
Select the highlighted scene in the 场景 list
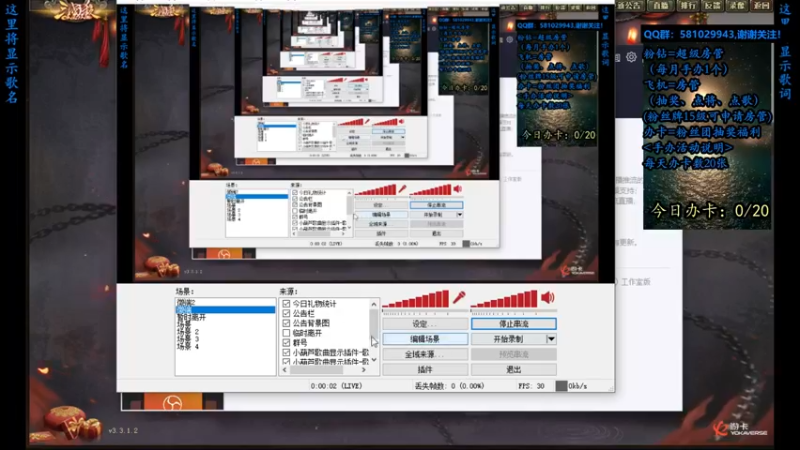coord(225,310)
